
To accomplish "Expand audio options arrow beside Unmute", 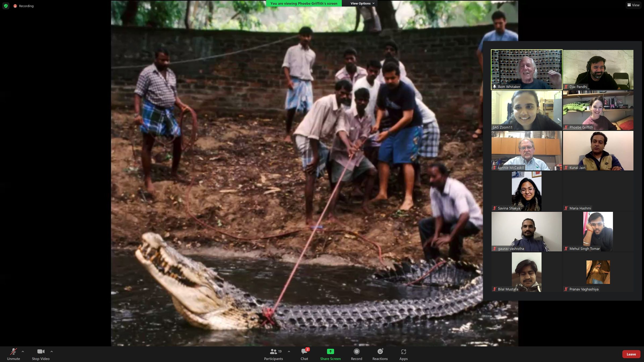I will pyautogui.click(x=23, y=352).
